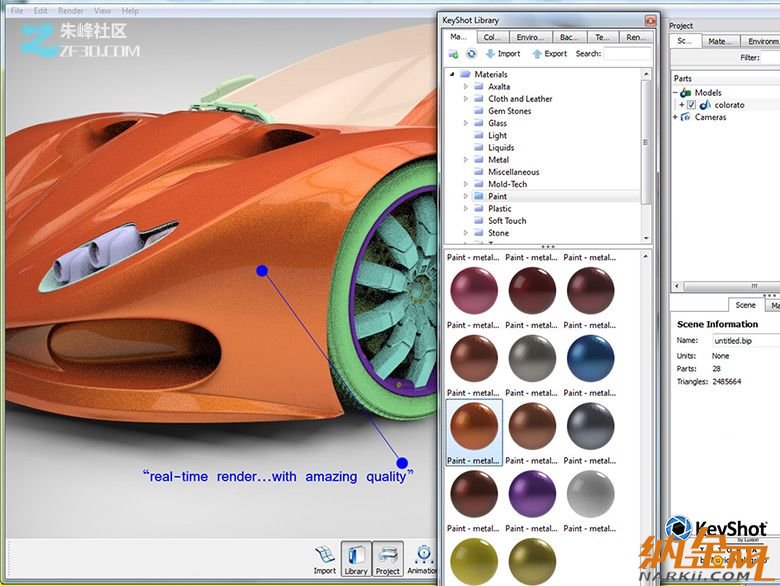Open the Help menu
780x586 pixels.
coord(130,10)
